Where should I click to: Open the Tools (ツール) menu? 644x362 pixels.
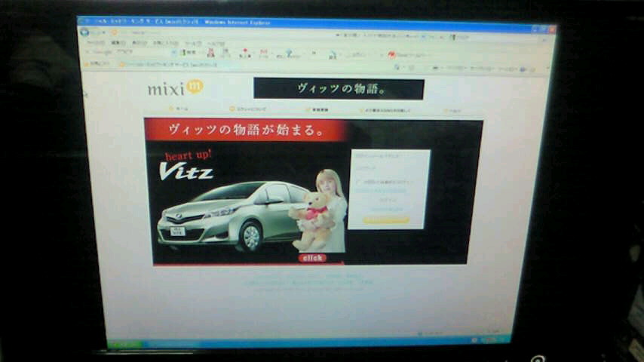pos(193,44)
